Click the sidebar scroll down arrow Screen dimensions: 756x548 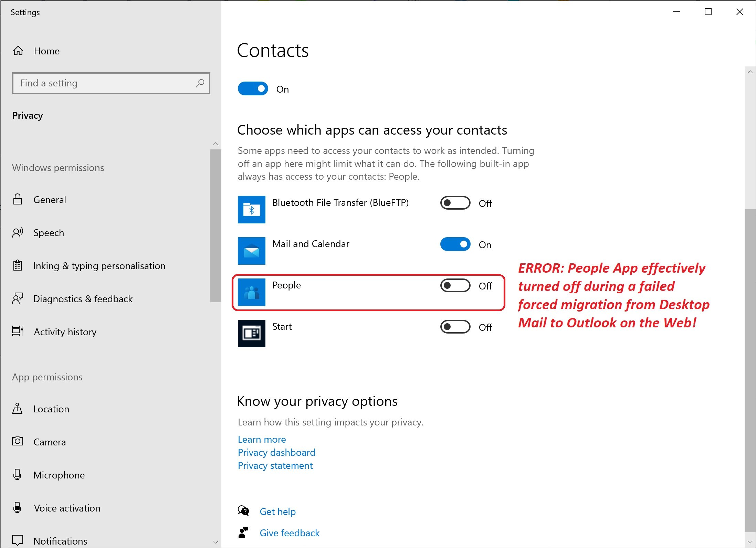[x=216, y=542]
